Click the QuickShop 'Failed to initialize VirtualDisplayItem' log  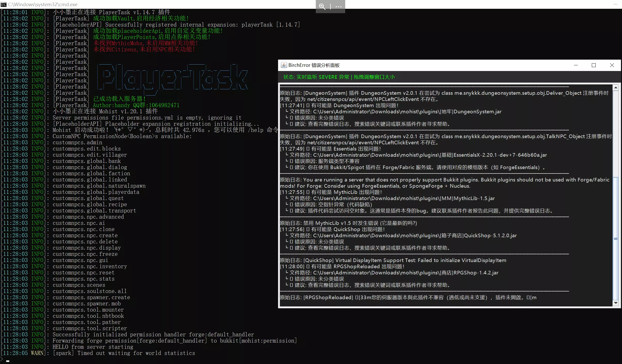coord(393,260)
